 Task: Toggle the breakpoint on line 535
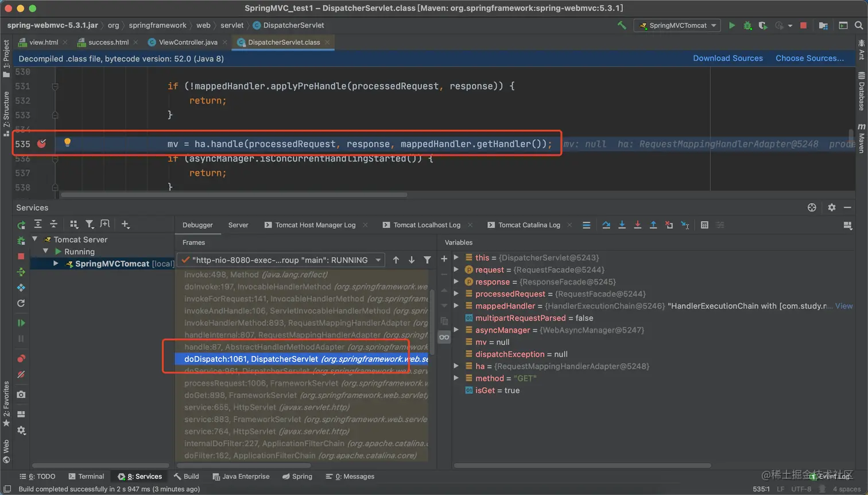(x=42, y=144)
